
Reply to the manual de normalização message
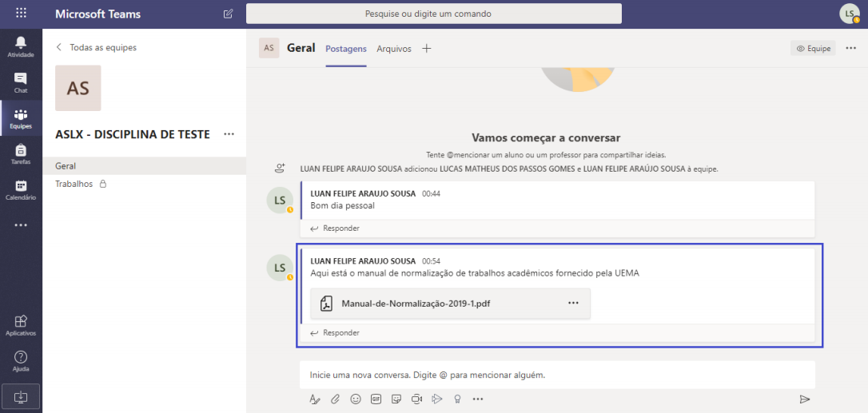(x=335, y=333)
